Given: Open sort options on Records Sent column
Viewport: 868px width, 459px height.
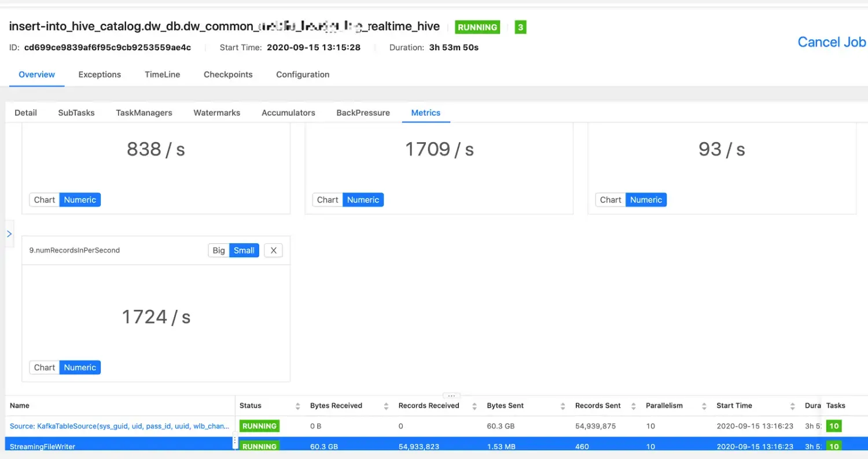Looking at the screenshot, I should pos(632,405).
